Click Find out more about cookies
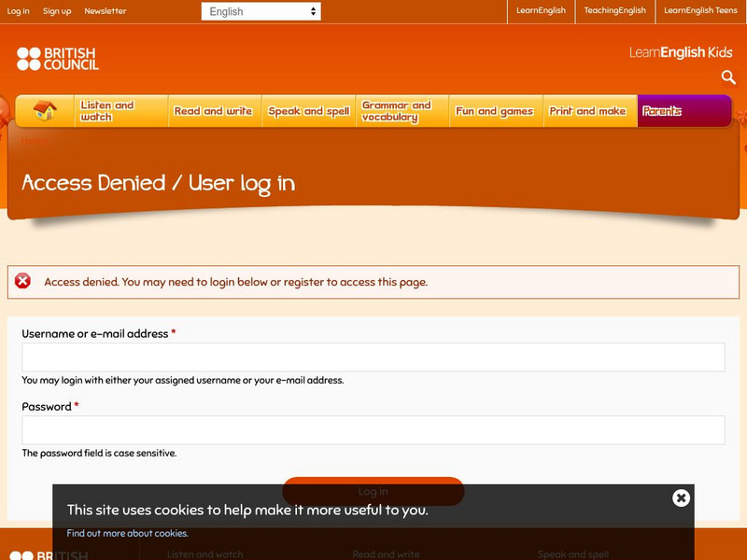The height and width of the screenshot is (560, 747). tap(127, 533)
